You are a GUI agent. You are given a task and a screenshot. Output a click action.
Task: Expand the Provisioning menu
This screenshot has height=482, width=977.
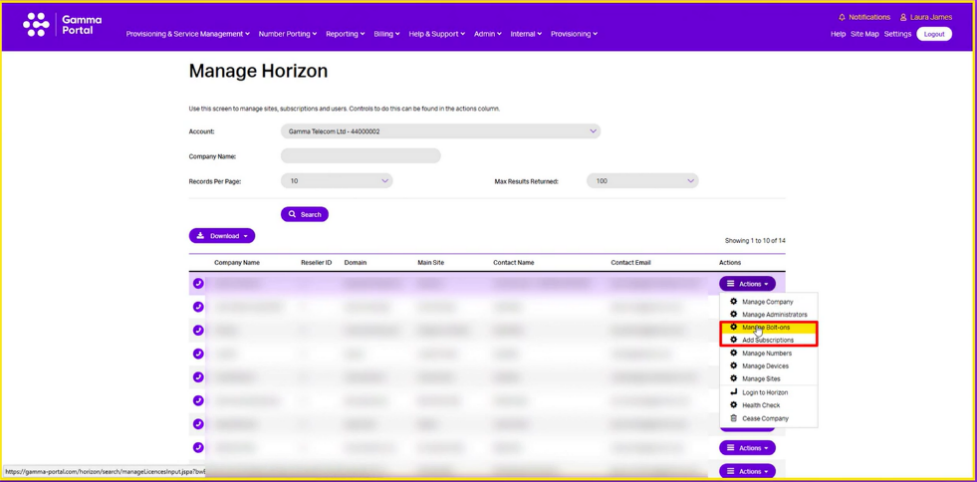tap(574, 34)
